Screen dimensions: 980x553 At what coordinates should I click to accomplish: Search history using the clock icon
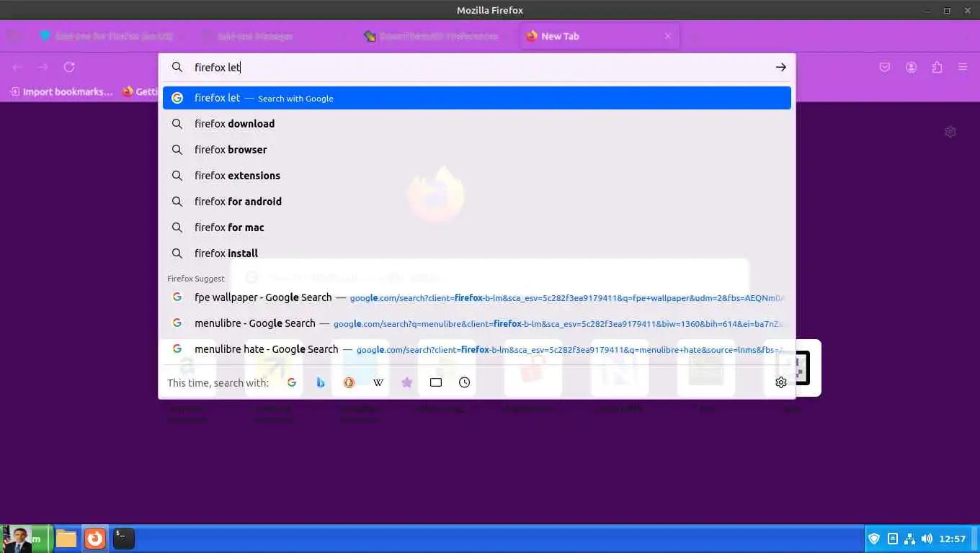[x=465, y=382]
